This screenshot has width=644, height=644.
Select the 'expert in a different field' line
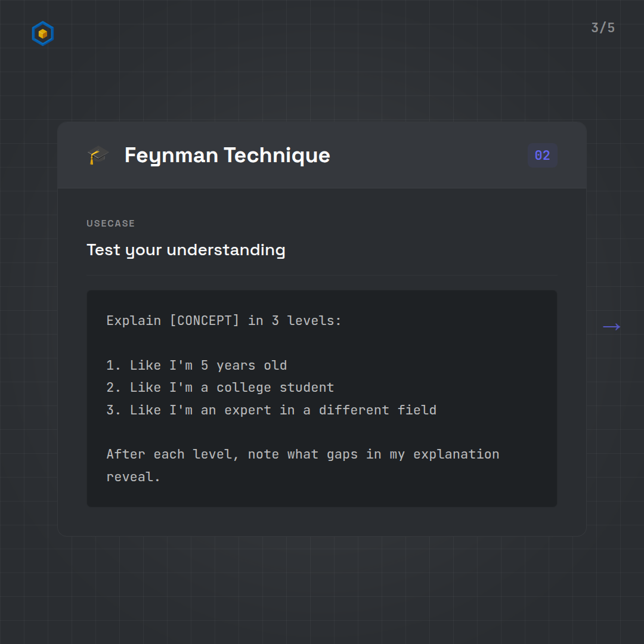[283, 410]
